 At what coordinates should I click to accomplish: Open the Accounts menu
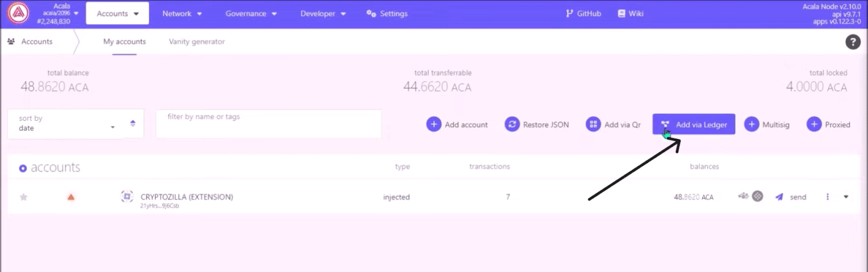(x=117, y=14)
